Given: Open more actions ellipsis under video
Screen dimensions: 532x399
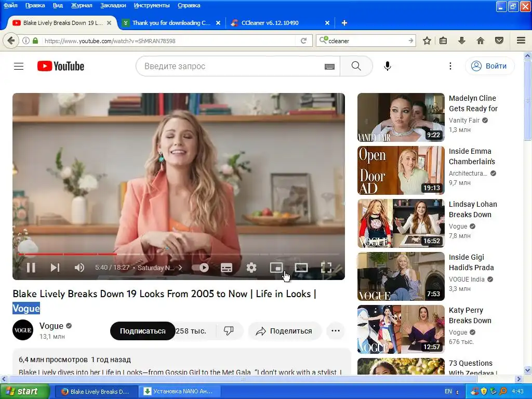Looking at the screenshot, I should (336, 331).
